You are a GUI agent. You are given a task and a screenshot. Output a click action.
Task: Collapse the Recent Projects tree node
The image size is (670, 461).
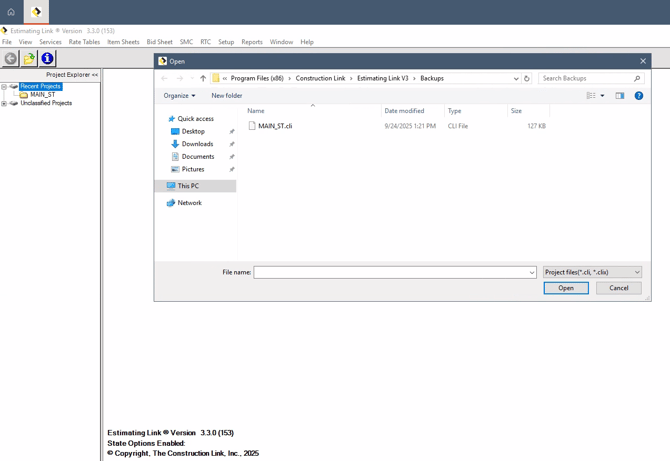click(4, 87)
